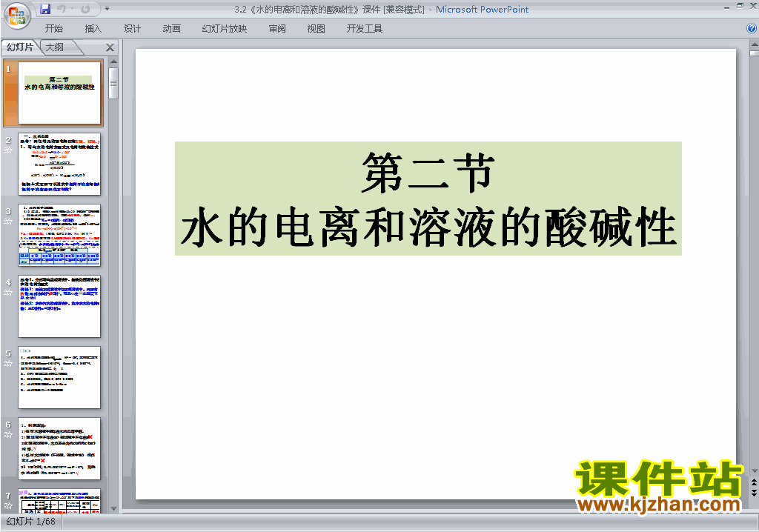Click the subtitle 水的电离和溶液的酸碱性 on slide

click(428, 227)
